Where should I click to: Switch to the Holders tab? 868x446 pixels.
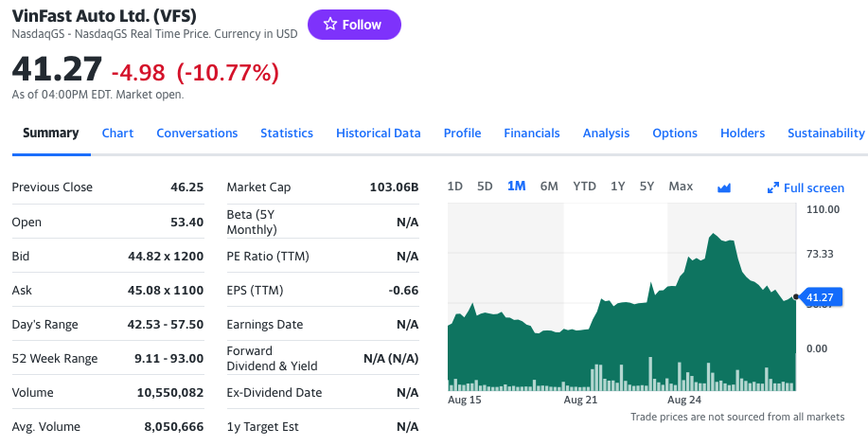point(742,133)
